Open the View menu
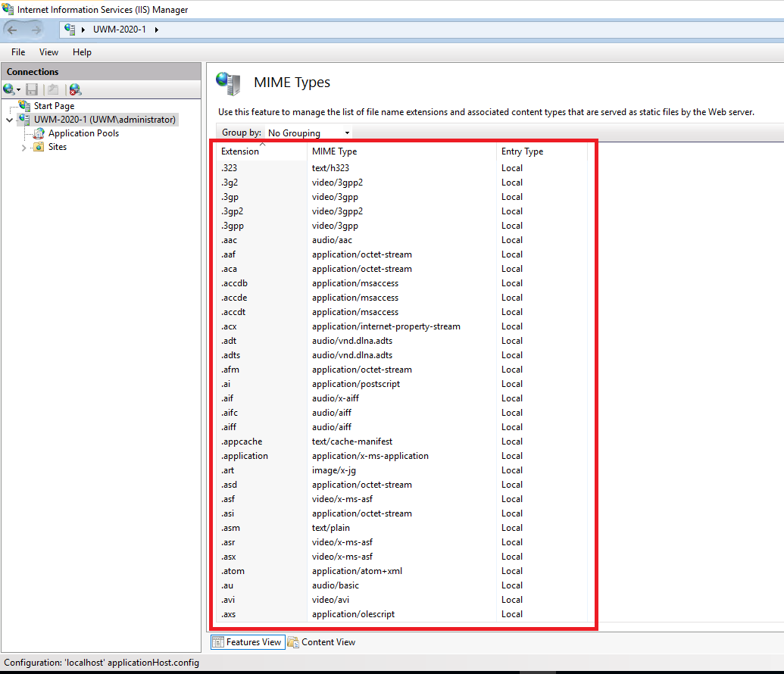Screen dimensions: 784x674 pyautogui.click(x=48, y=52)
